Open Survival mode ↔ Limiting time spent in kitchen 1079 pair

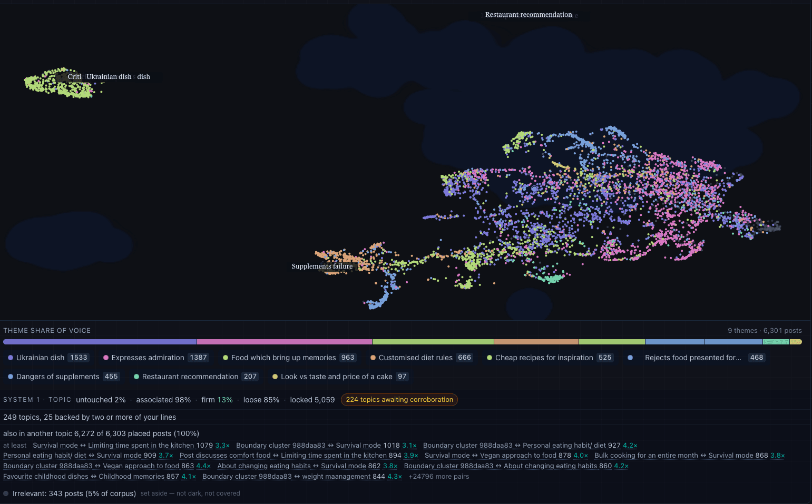tap(131, 446)
